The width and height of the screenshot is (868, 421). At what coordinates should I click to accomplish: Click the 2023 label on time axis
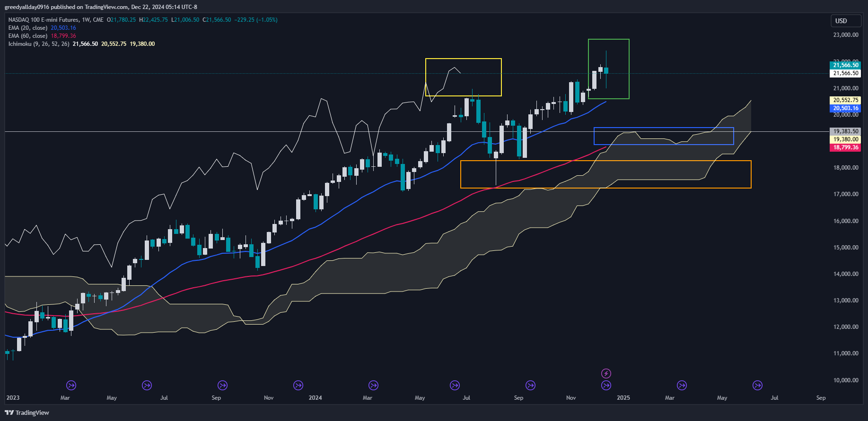point(13,398)
